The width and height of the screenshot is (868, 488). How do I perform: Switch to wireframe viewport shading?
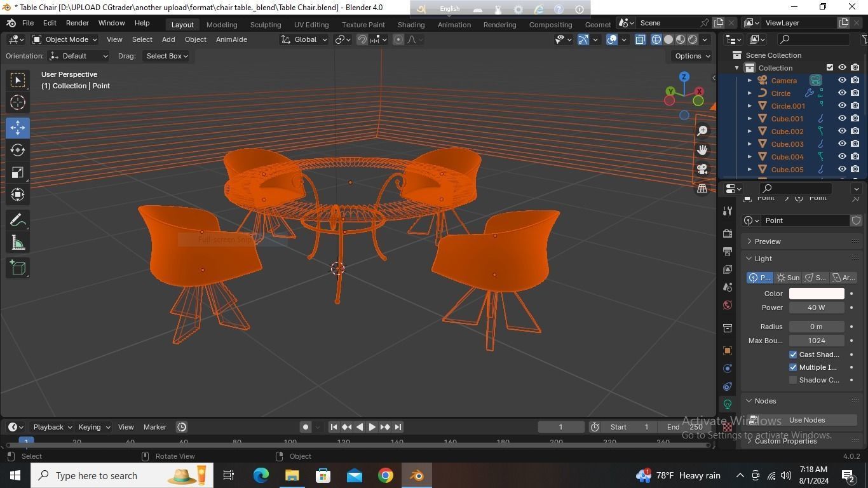click(x=656, y=39)
